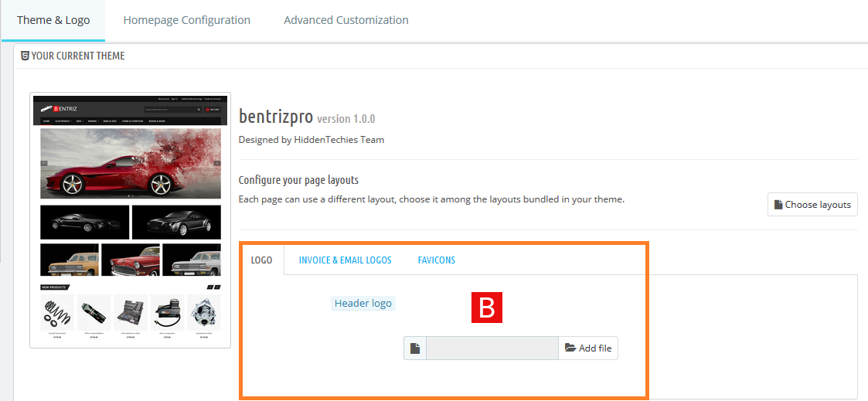Click the HTML5 icon next to YOUR CURRENT THEME
The image size is (868, 401).
point(25,56)
